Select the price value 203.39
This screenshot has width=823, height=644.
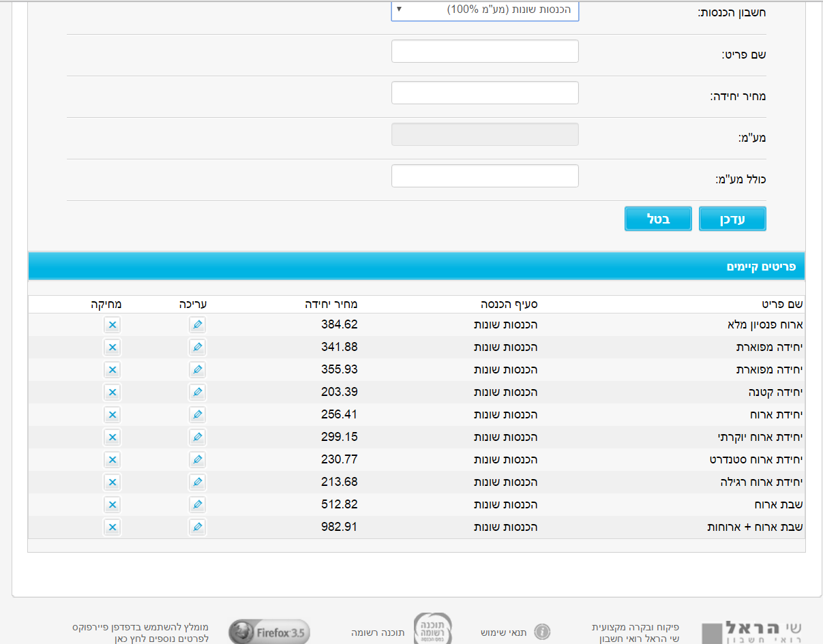click(x=340, y=393)
